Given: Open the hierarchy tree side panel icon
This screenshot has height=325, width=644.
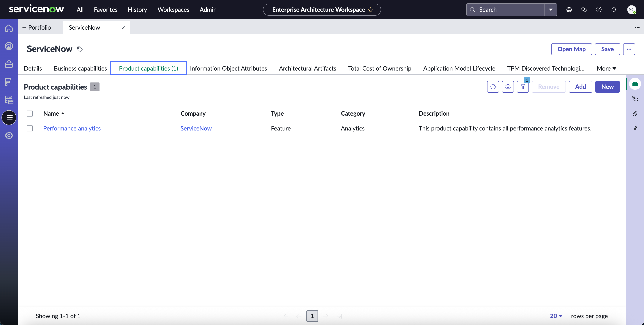Looking at the screenshot, I should (635, 99).
